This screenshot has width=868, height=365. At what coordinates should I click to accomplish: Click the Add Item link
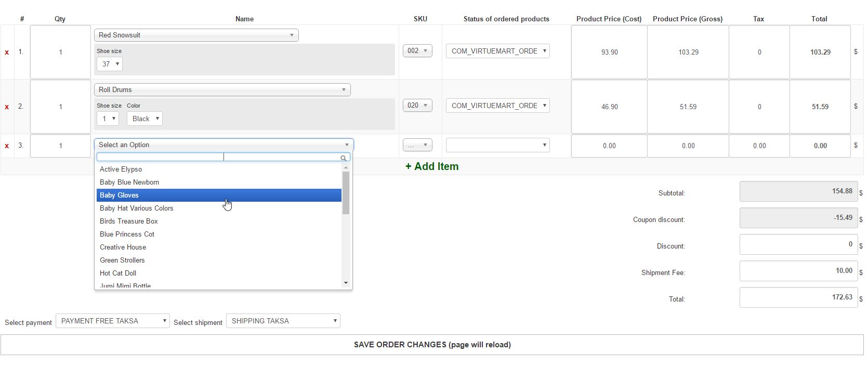click(x=431, y=167)
